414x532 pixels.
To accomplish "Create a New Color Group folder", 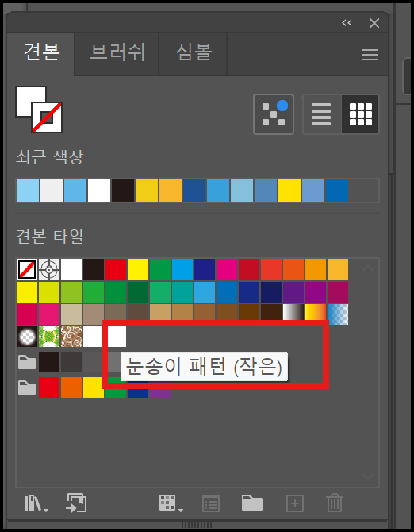I will [252, 503].
